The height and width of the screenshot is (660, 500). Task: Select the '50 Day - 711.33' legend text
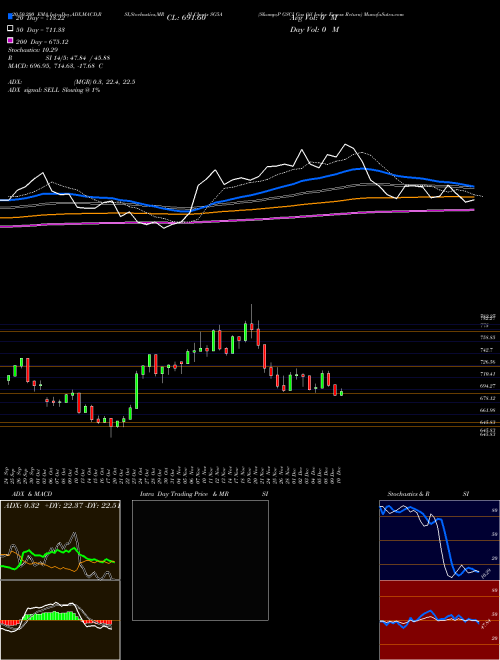pos(42,30)
